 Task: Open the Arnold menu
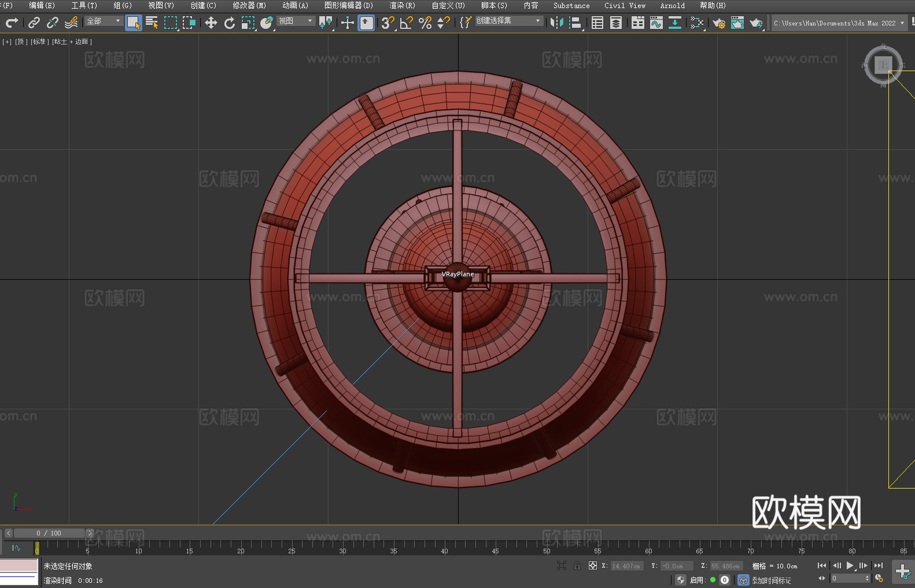tap(672, 5)
